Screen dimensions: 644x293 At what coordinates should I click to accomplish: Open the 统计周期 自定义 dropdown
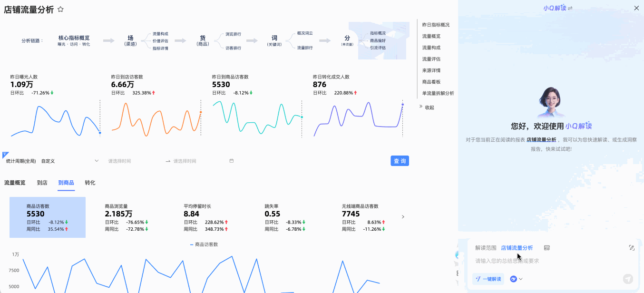pyautogui.click(x=70, y=161)
